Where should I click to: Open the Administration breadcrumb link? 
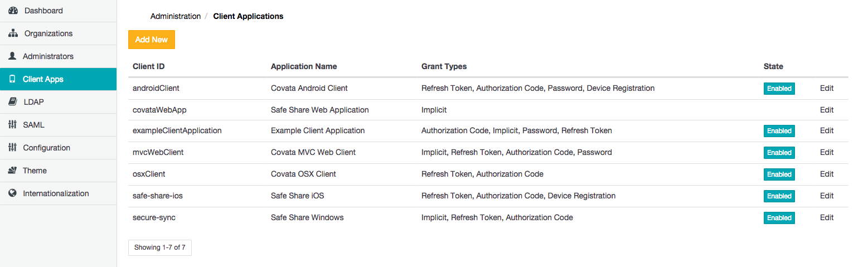176,16
